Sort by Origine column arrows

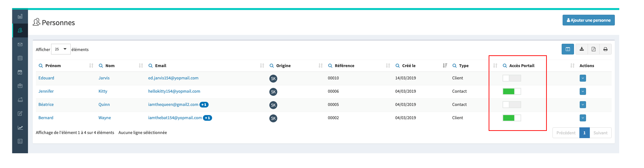pyautogui.click(x=321, y=66)
